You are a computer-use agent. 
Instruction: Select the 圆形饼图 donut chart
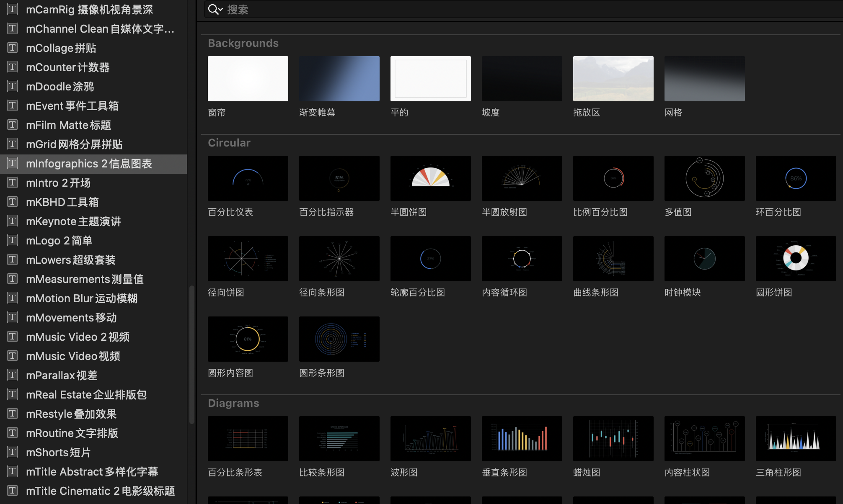[796, 259]
